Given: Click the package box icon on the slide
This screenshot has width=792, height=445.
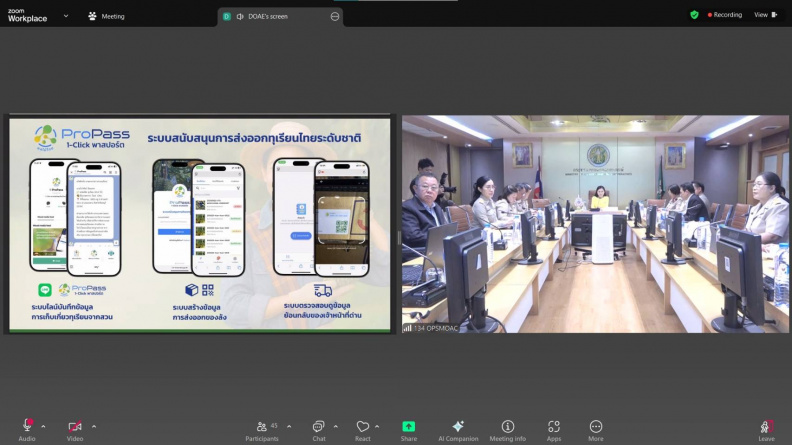Looking at the screenshot, I should [x=191, y=290].
